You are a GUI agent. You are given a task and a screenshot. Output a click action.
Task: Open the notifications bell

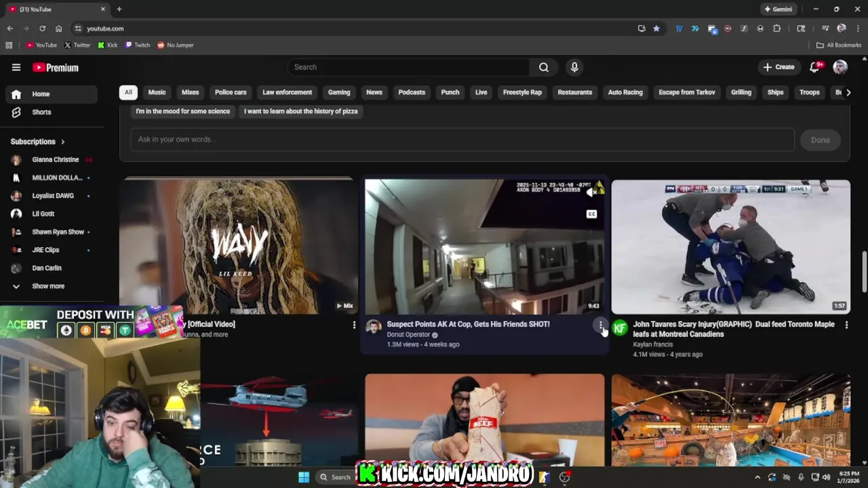(815, 67)
